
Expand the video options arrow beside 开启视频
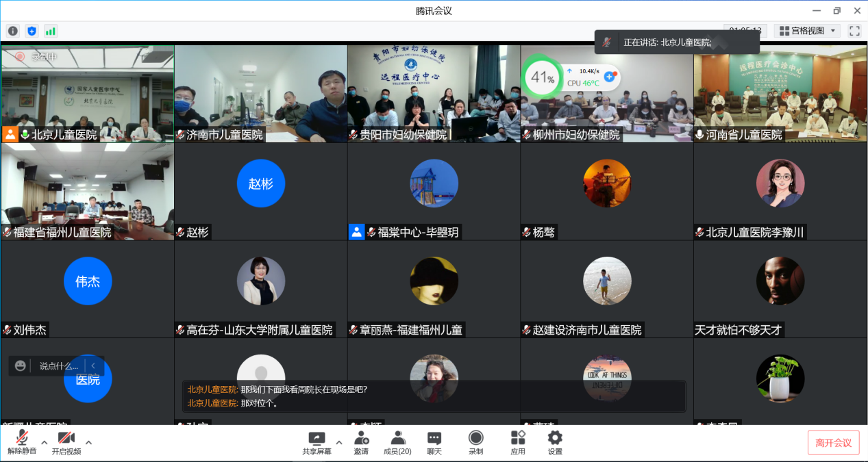tap(88, 442)
